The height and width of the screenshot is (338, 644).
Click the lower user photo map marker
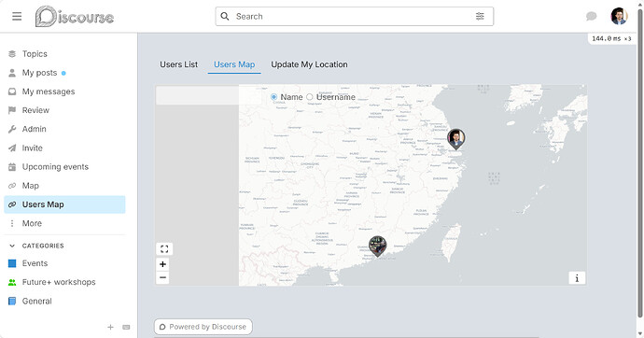tap(377, 246)
